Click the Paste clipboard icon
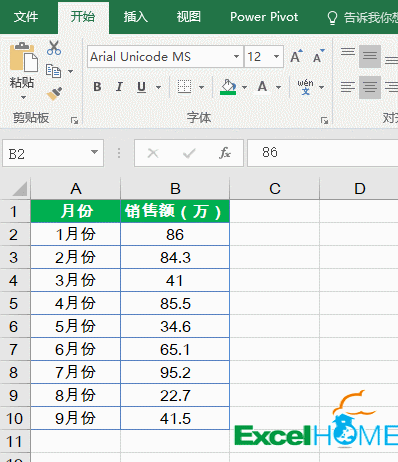 pos(23,57)
